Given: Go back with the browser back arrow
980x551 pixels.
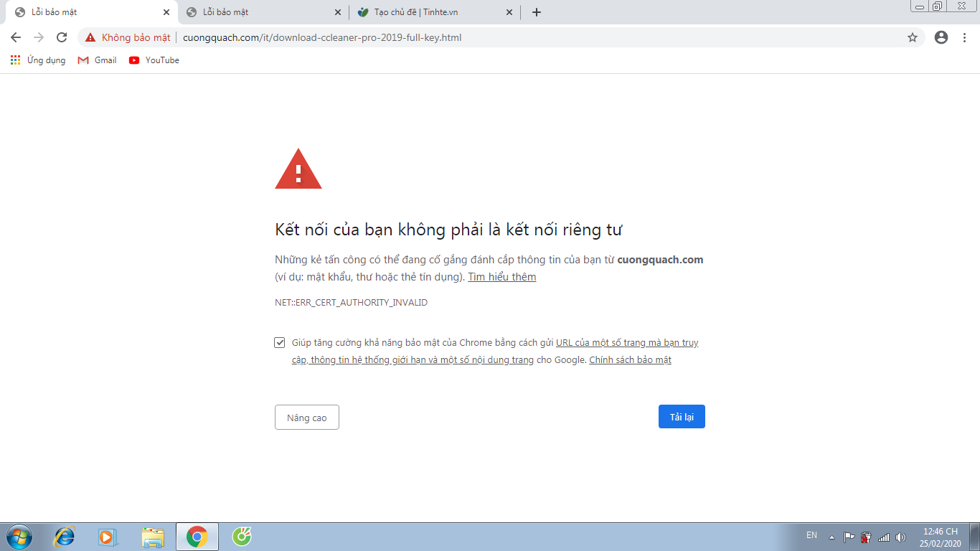Looking at the screenshot, I should point(16,37).
